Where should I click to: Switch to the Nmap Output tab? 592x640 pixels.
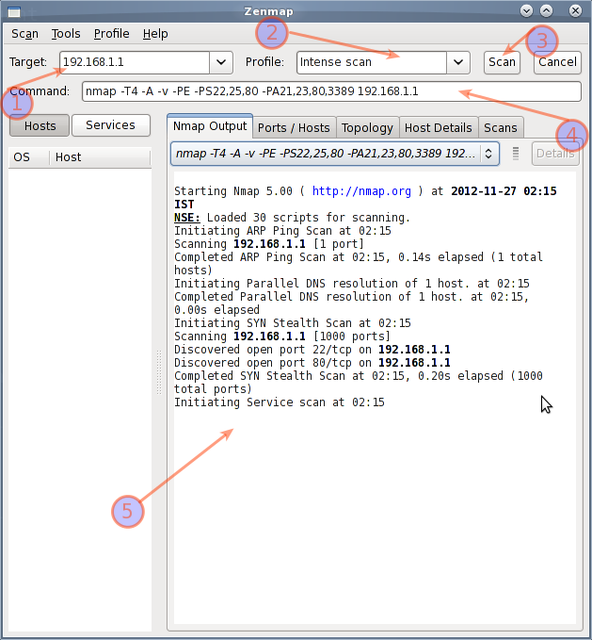210,127
